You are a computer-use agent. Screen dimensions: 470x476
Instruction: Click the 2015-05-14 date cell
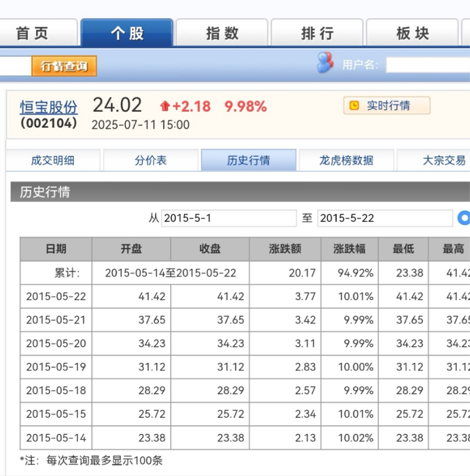click(x=56, y=438)
